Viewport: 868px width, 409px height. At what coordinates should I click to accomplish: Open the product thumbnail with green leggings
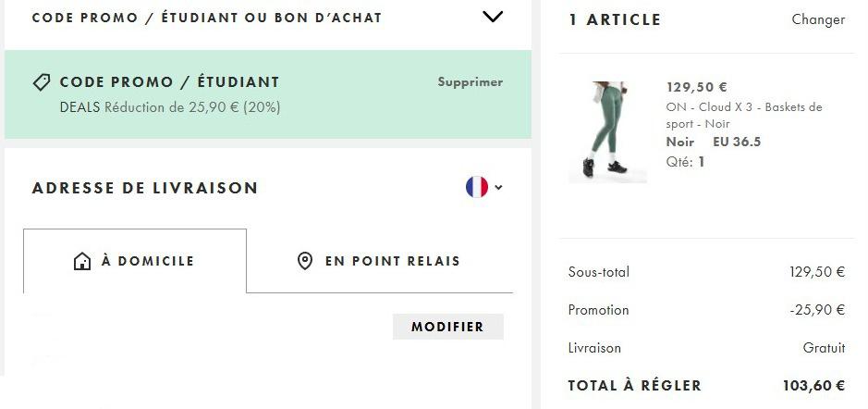point(608,132)
